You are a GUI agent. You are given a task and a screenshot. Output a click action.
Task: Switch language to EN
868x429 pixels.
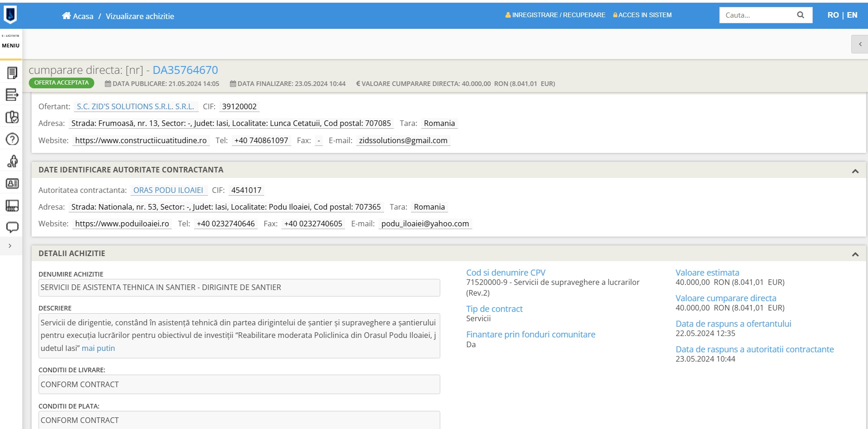(x=852, y=15)
